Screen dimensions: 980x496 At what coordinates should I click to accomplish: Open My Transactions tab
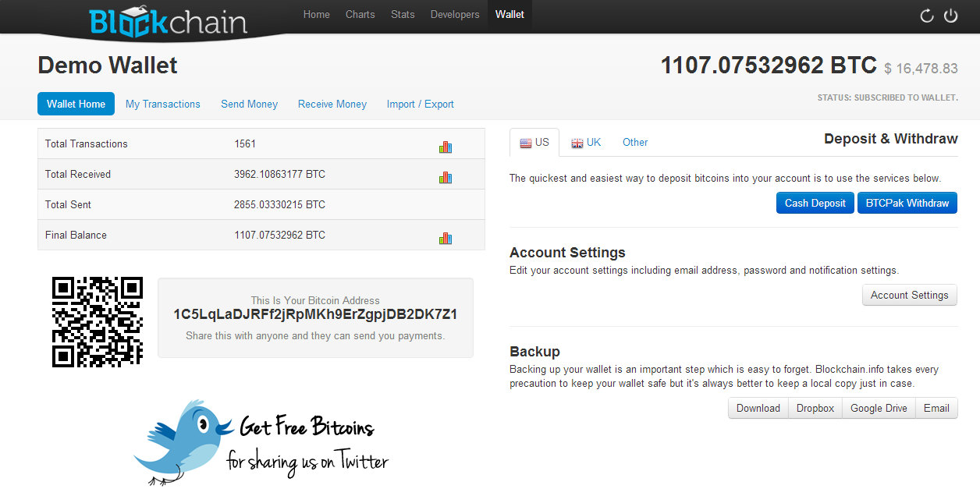(163, 105)
